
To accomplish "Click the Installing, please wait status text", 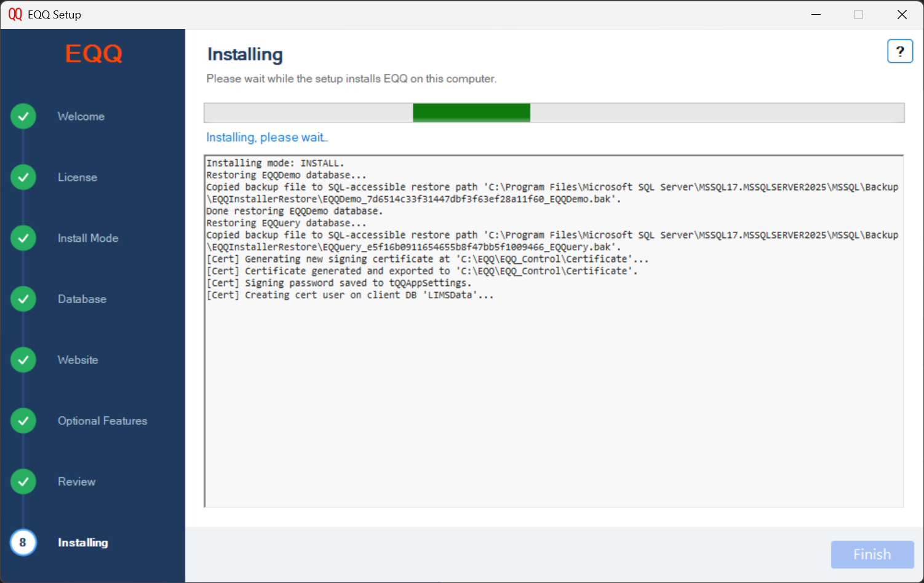I will coord(267,137).
